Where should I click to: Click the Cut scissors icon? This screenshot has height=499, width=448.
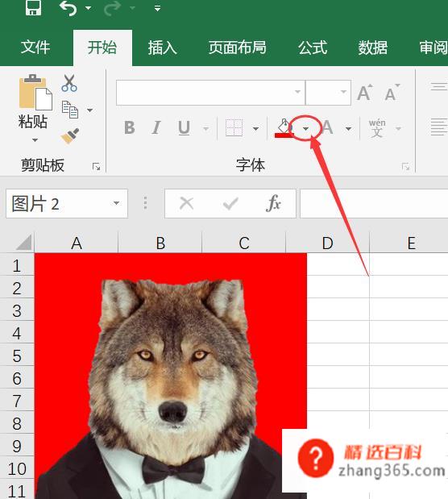tap(69, 83)
